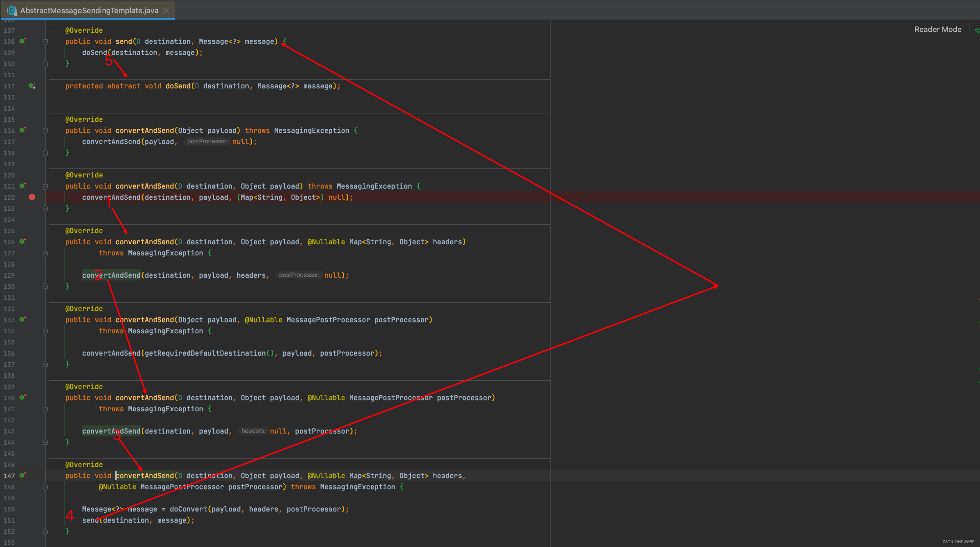Click the send method name on line 108
The image size is (980, 547).
coord(124,41)
